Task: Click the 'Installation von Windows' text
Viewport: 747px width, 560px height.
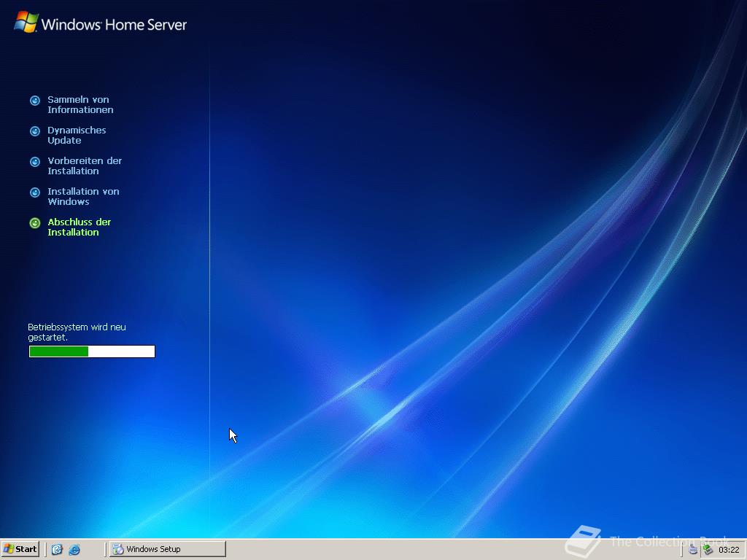Action: pos(83,196)
